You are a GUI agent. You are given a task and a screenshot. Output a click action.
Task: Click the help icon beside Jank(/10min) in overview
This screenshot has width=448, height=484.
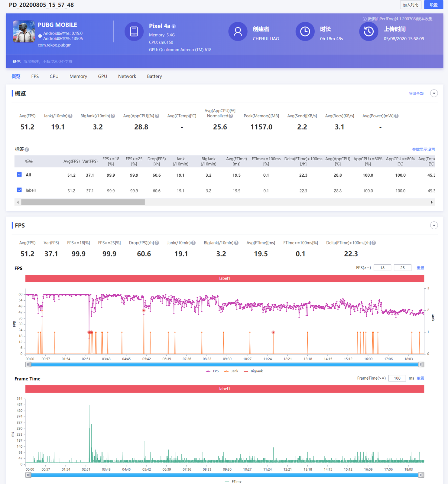click(x=70, y=116)
